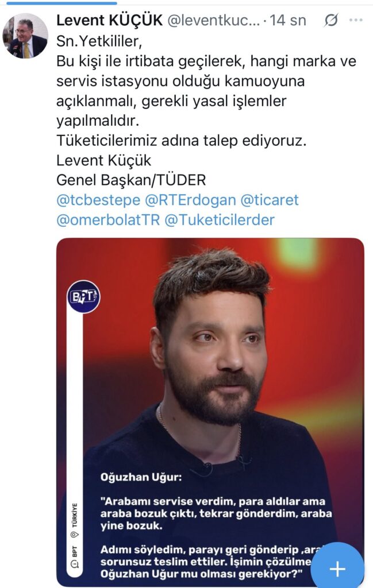Tap the blue compose plus button

click(x=337, y=568)
